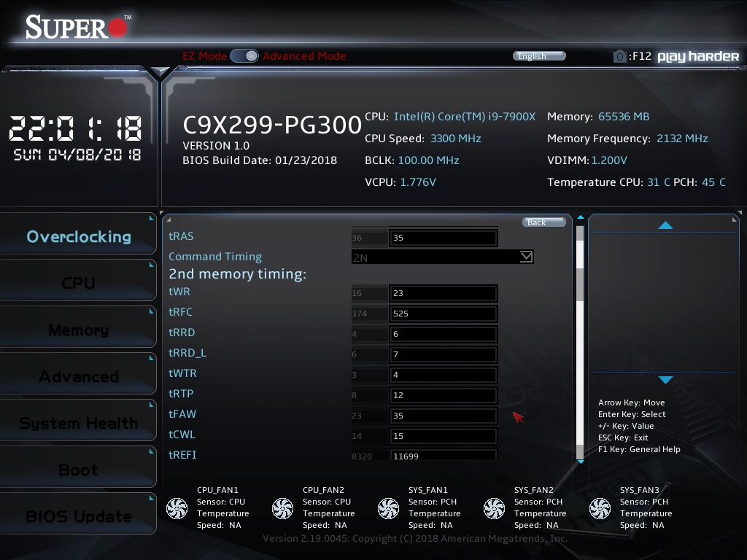This screenshot has height=560, width=747.
Task: Go to the BIOS Update section
Action: 78,517
